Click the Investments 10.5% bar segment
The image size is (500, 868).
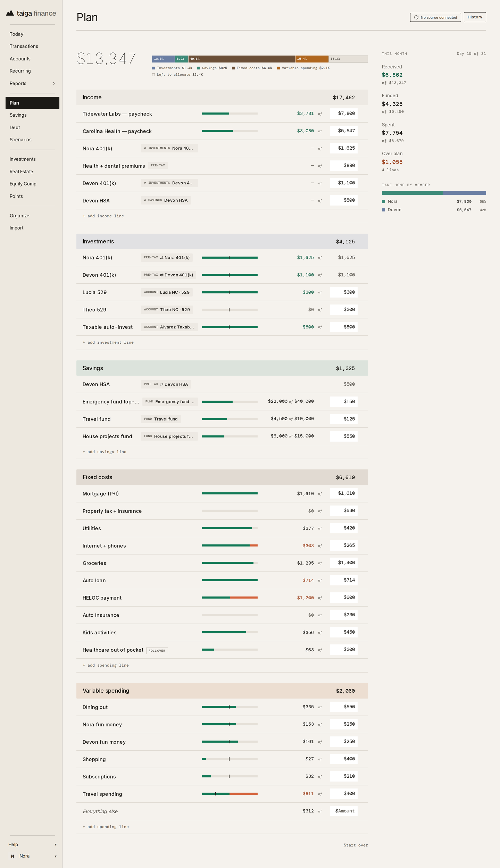click(163, 59)
